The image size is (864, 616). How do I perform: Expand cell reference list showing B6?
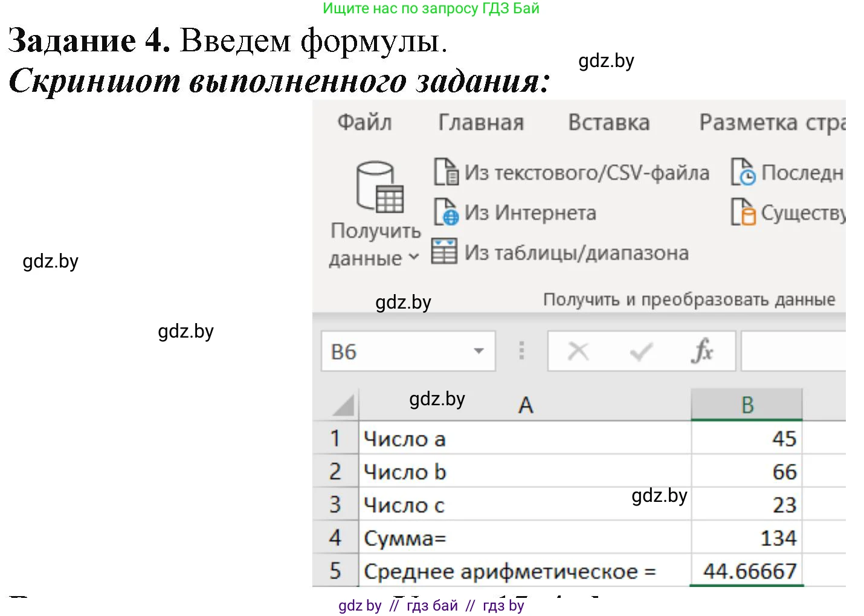(x=479, y=350)
